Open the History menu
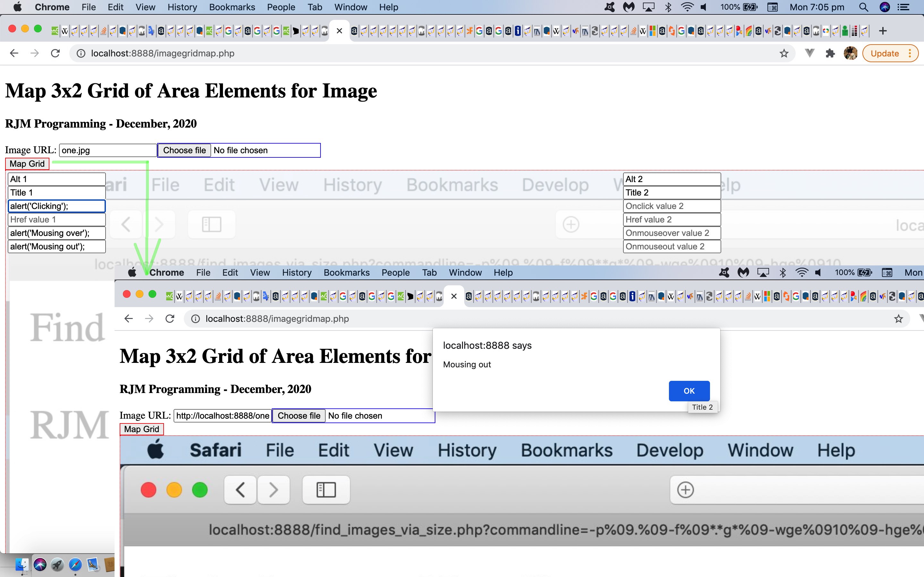 [182, 7]
